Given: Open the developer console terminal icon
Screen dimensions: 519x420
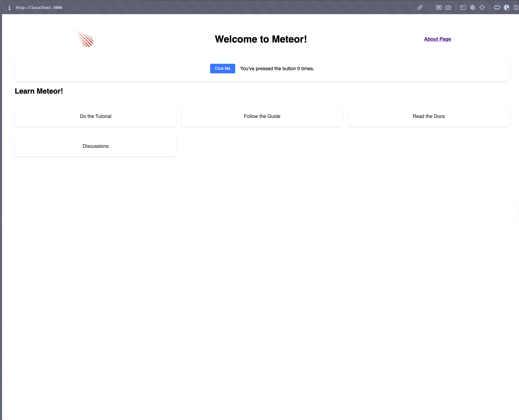Looking at the screenshot, I should 463,7.
